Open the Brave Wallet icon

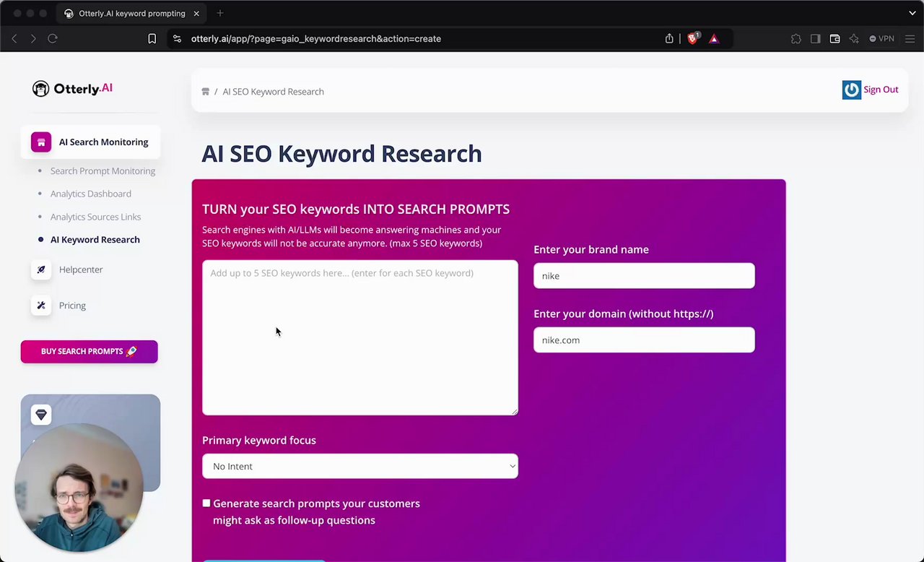pos(835,39)
